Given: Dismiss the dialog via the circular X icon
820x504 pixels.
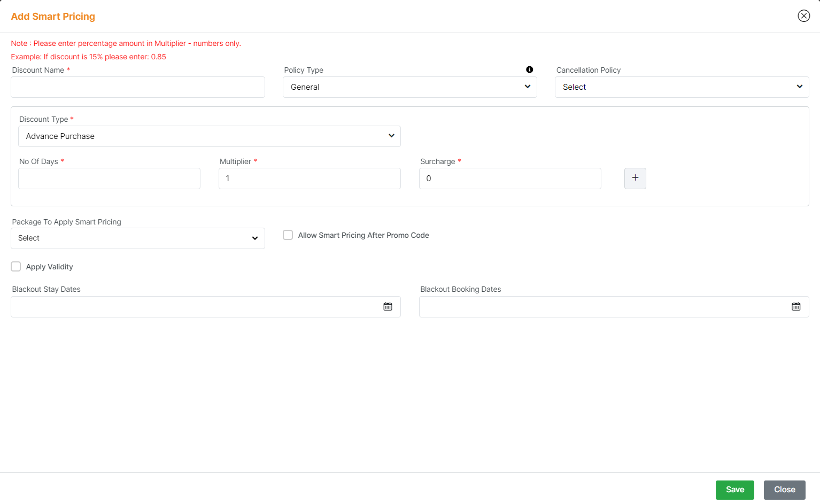Looking at the screenshot, I should point(803,15).
